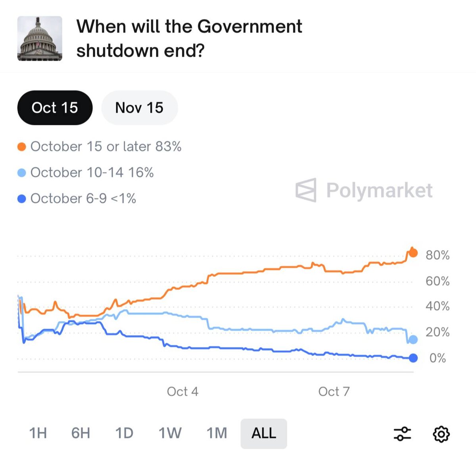
Task: Click the chart filter sliders icon
Action: pos(402,434)
